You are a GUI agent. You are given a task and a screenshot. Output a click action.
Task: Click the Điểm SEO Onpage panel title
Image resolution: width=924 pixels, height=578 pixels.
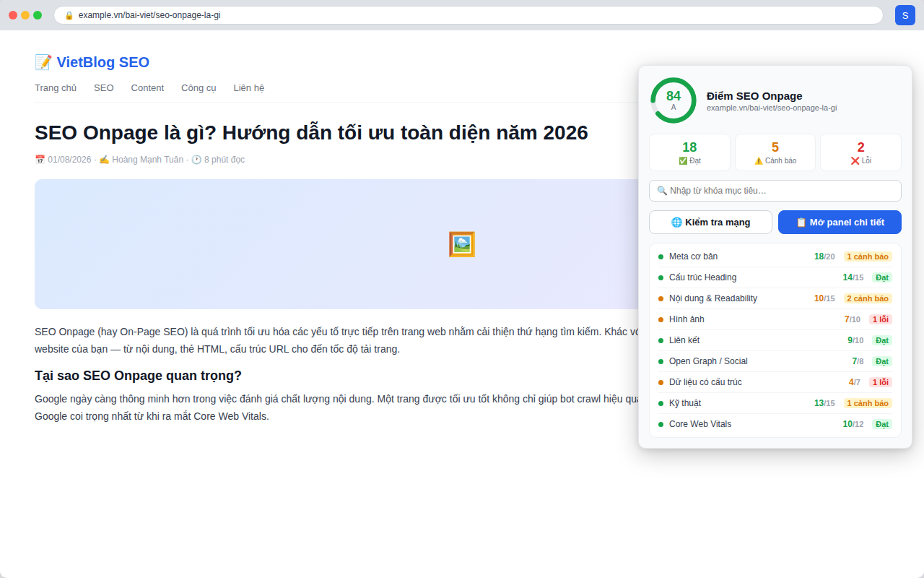[754, 96]
